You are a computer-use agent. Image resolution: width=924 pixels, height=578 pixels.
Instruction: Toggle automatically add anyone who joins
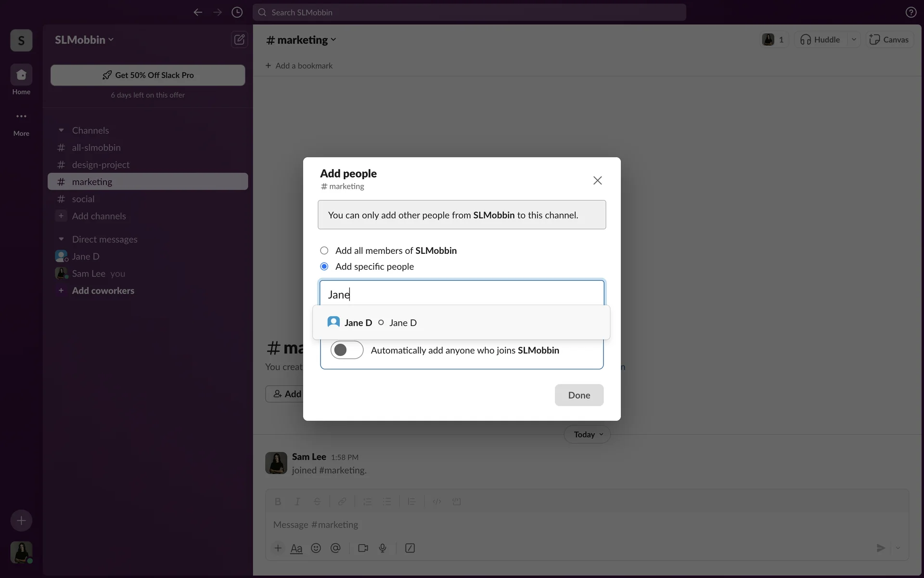346,350
